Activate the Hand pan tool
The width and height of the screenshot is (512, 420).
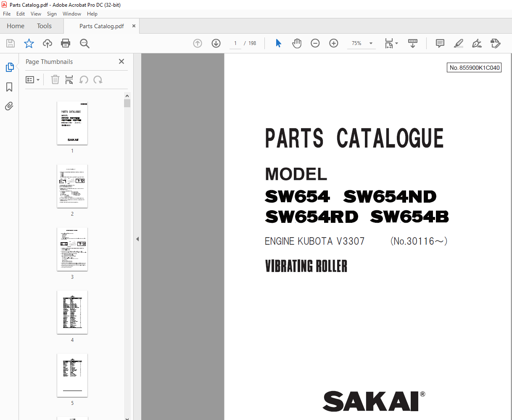pos(297,43)
